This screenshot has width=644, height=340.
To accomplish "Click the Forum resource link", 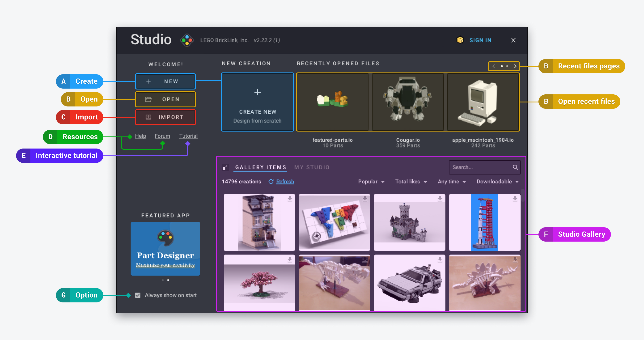I will 163,136.
